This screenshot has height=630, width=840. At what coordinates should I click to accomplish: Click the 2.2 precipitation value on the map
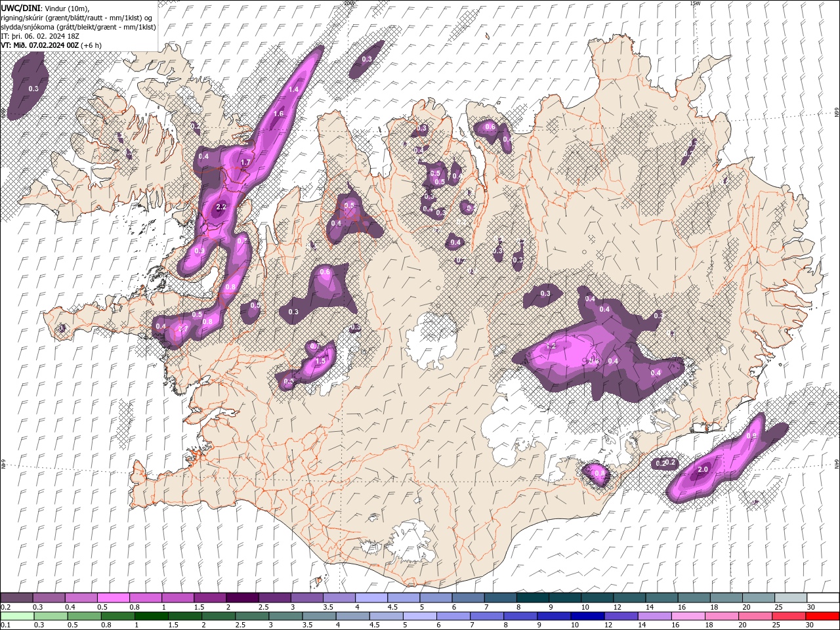[220, 207]
